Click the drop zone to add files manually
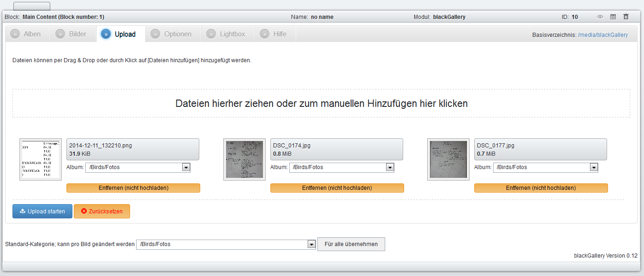This screenshot has height=276, width=644. point(322,103)
